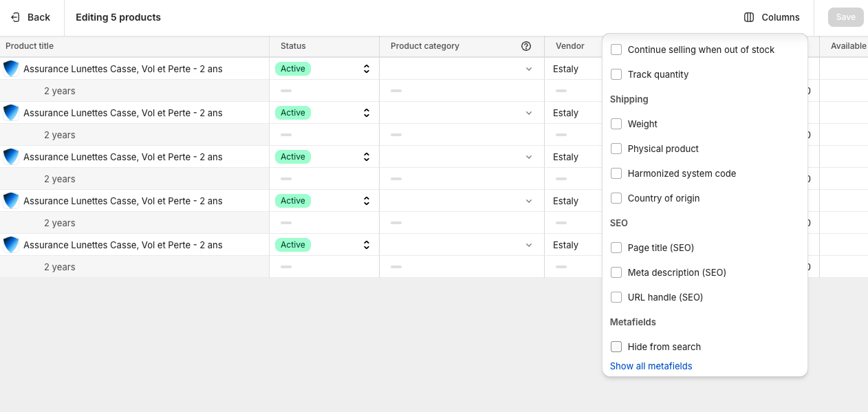Screen dimensions: 868x412
Task: Expand last row's product category chevron
Action: pos(529,245)
